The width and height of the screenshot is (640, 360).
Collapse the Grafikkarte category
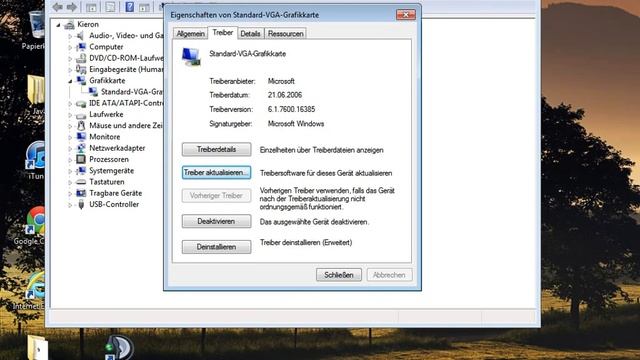pyautogui.click(x=70, y=81)
